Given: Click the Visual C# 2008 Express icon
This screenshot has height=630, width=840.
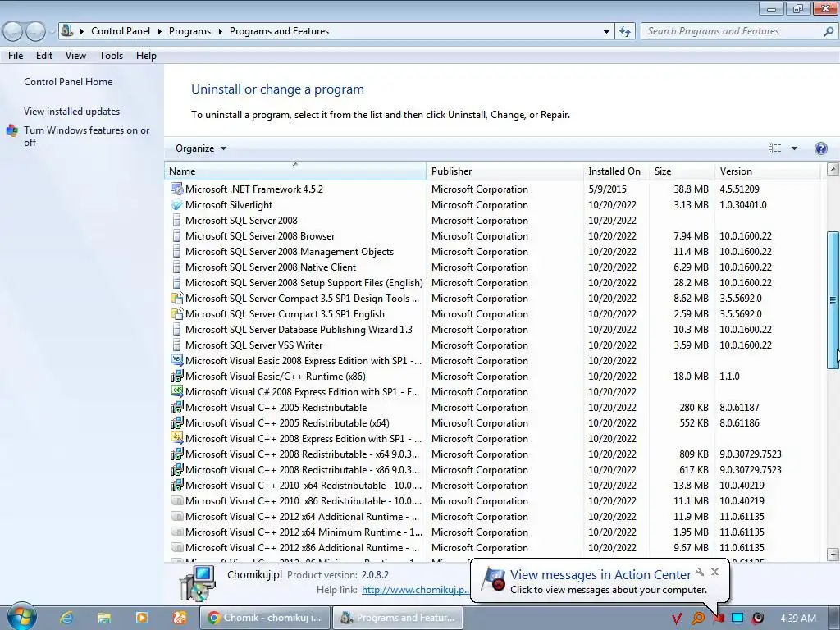Looking at the screenshot, I should 176,391.
